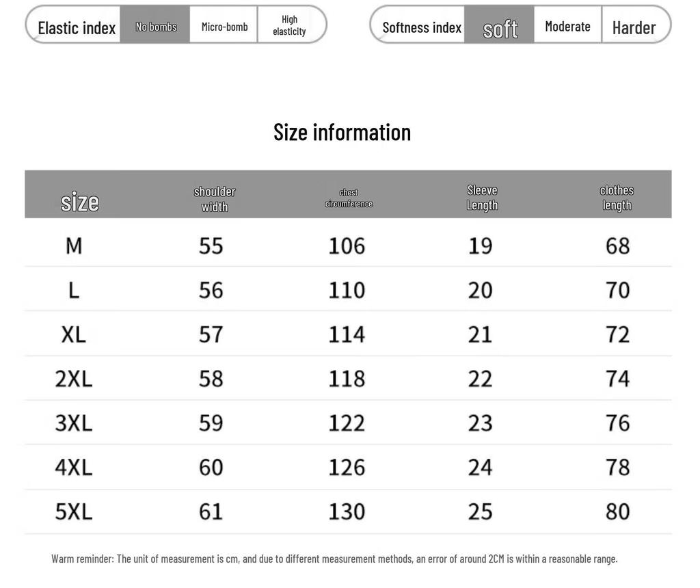Click the chest circumference column header
The image size is (700, 588).
348,198
